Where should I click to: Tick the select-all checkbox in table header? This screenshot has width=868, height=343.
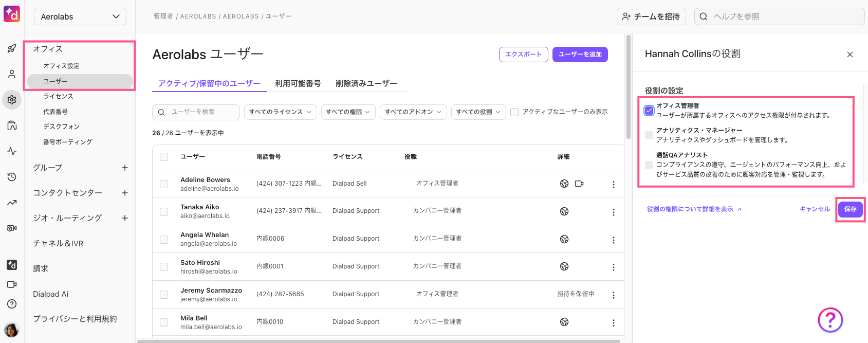[x=164, y=157]
